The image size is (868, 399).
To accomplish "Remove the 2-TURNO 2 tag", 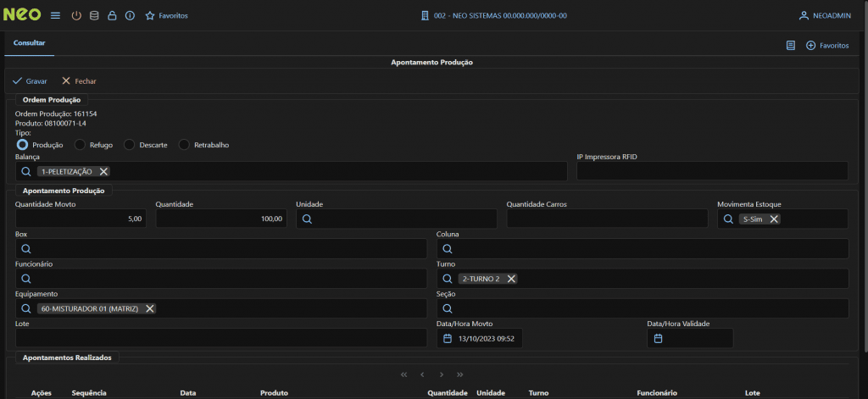I will [x=511, y=279].
